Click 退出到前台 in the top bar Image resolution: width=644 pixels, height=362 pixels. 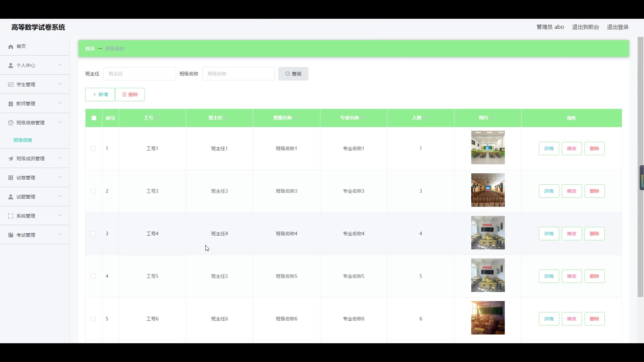point(585,27)
